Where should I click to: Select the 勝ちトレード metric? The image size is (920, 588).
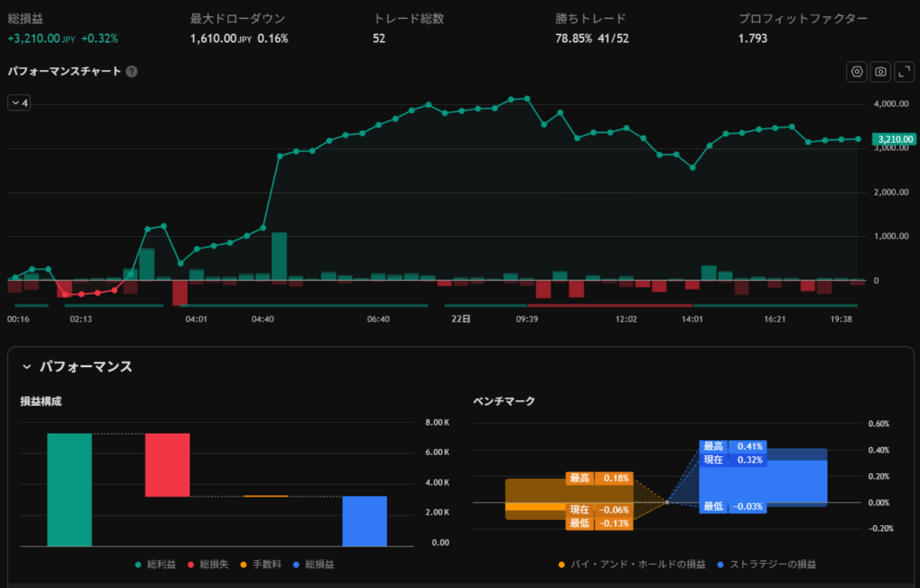coord(590,18)
